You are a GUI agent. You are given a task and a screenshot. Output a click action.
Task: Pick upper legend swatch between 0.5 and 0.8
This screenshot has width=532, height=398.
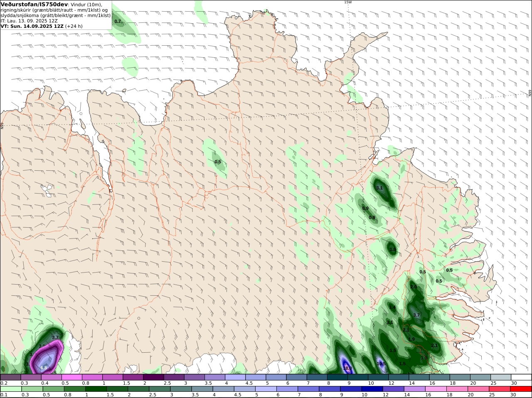coord(71,377)
